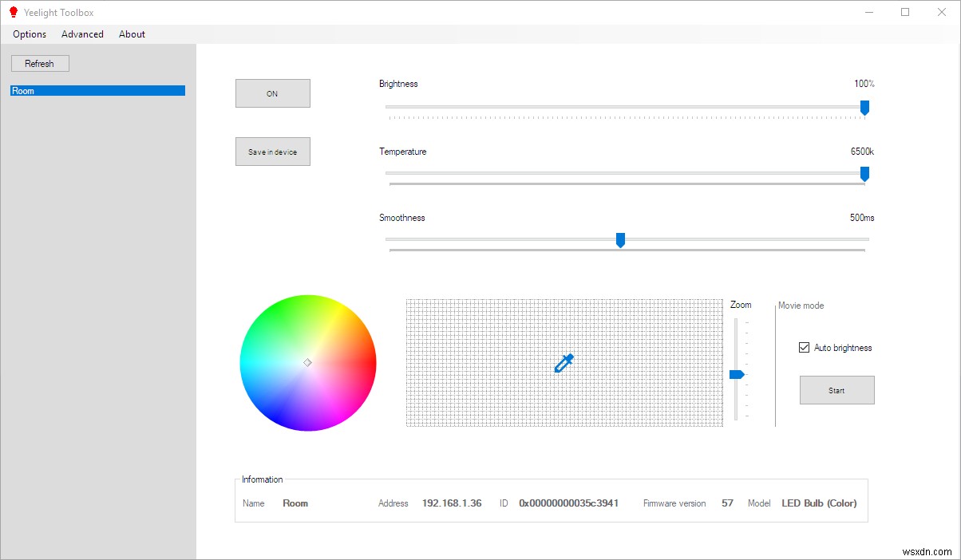Screen dimensions: 961x560
Task: Click the Temperature slider handle
Action: click(x=865, y=175)
